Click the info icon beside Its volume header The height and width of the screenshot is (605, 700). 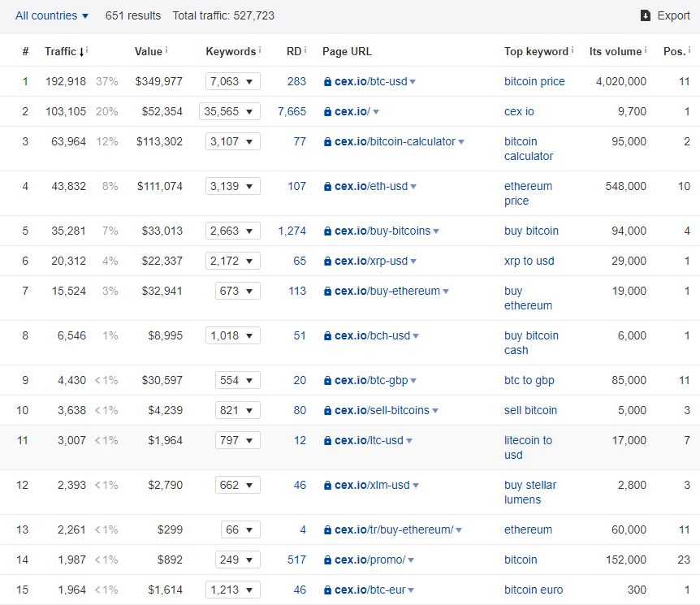646,49
